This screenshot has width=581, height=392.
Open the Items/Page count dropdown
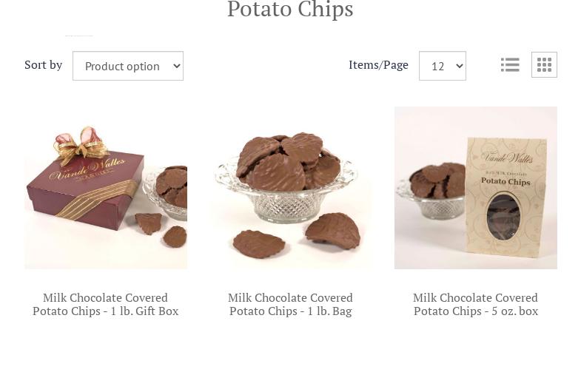point(443,66)
